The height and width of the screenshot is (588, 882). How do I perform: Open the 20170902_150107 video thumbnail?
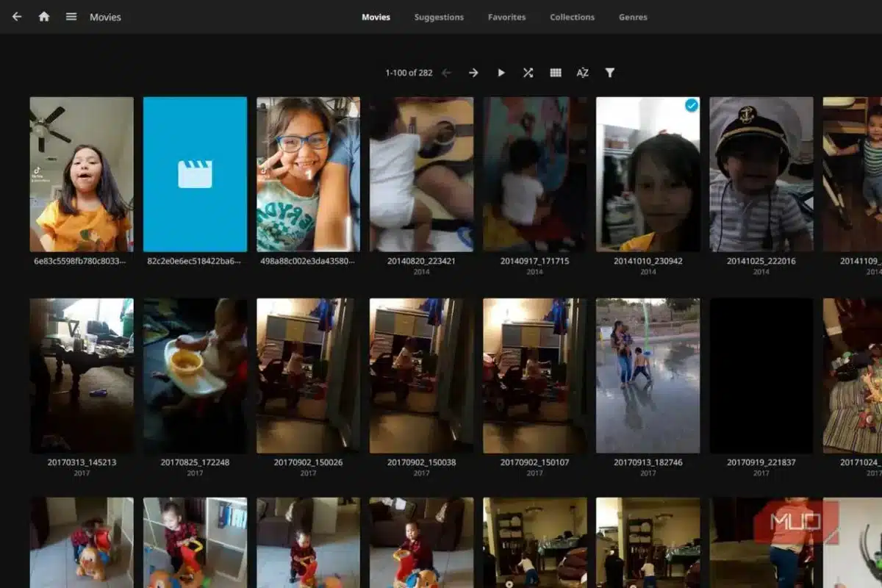[x=534, y=376]
